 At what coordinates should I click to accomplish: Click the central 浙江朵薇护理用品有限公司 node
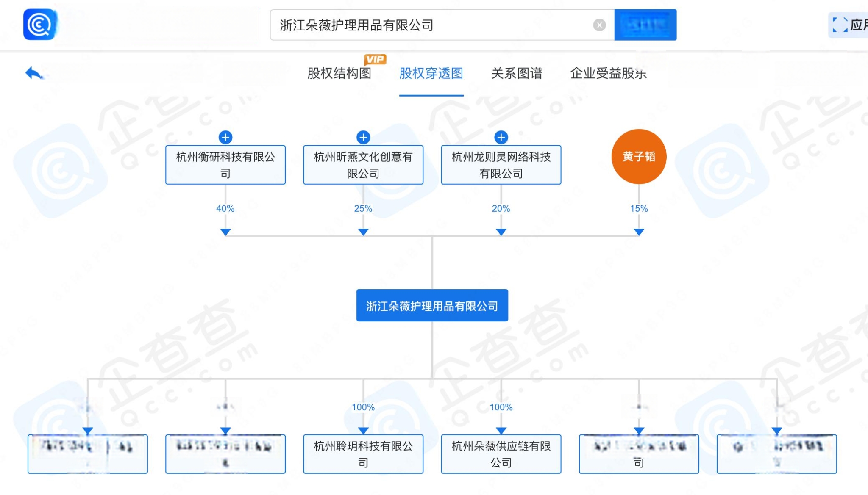[432, 305]
